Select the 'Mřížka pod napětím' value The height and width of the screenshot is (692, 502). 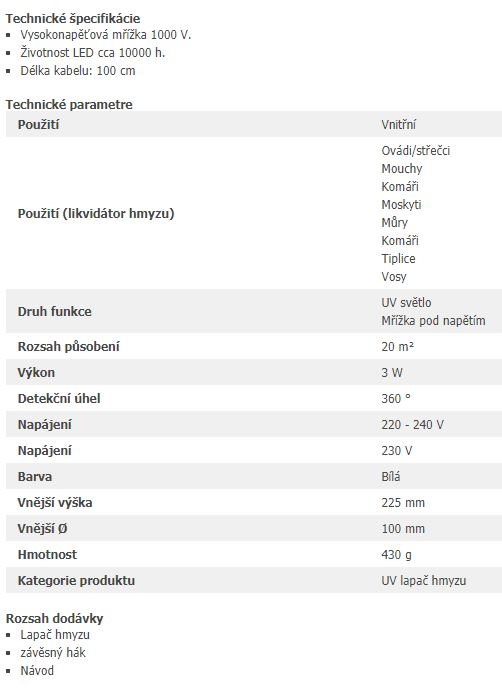pyautogui.click(x=433, y=321)
